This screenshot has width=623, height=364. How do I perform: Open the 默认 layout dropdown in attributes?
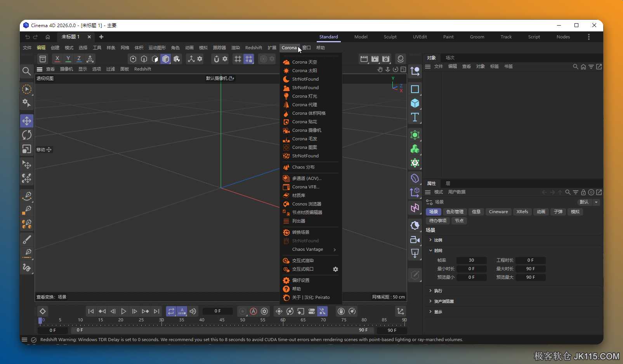[588, 202]
